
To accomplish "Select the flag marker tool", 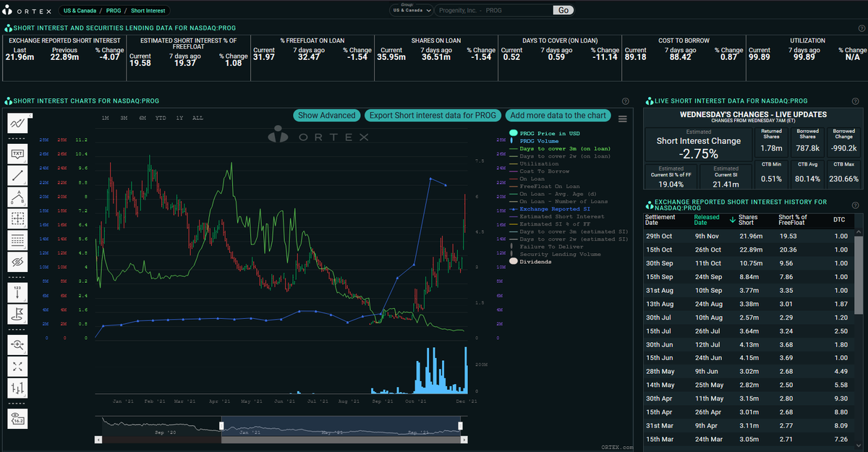I will point(17,314).
